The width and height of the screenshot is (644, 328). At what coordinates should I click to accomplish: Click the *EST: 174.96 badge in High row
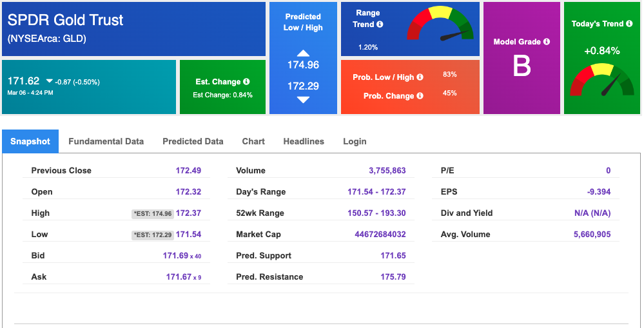152,213
